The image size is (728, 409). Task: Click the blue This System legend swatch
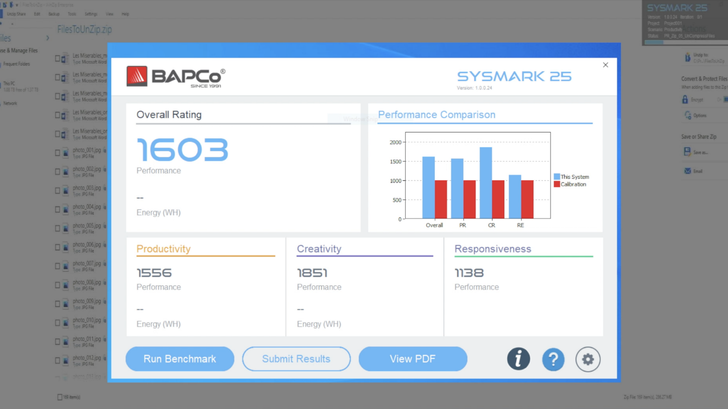(557, 177)
